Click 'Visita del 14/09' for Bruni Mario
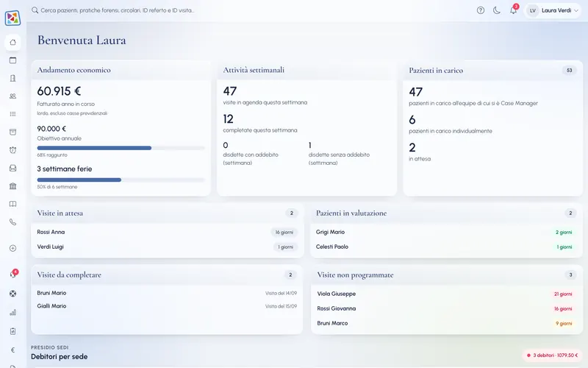The image size is (588, 368). click(x=281, y=293)
